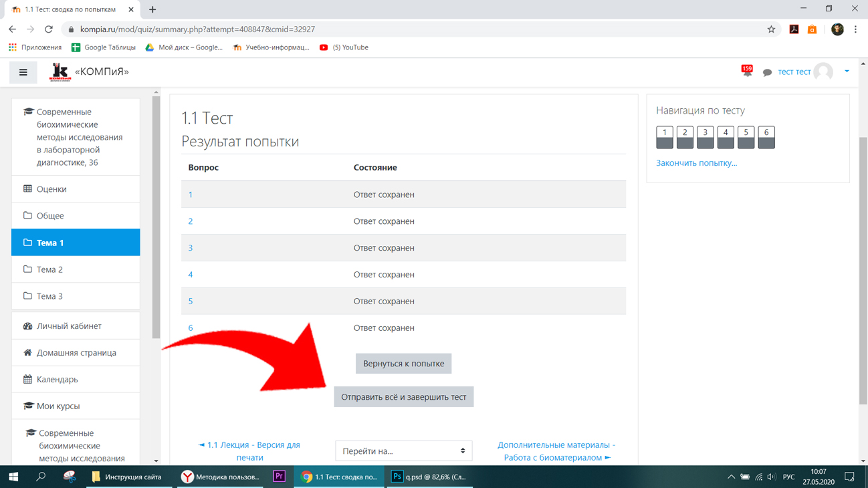Open the "Перейти на..." dropdown
Viewport: 868px width, 488px height.
[404, 451]
